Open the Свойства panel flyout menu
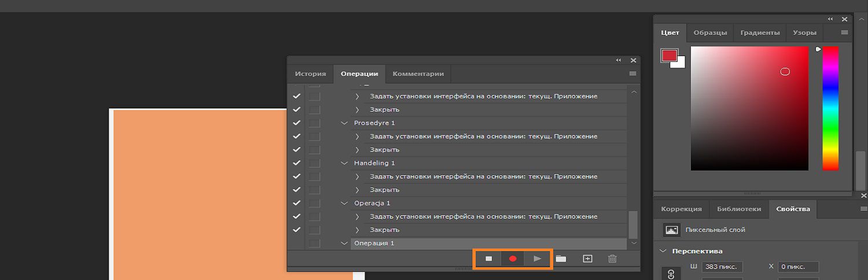Image resolution: width=868 pixels, height=280 pixels. click(x=863, y=209)
